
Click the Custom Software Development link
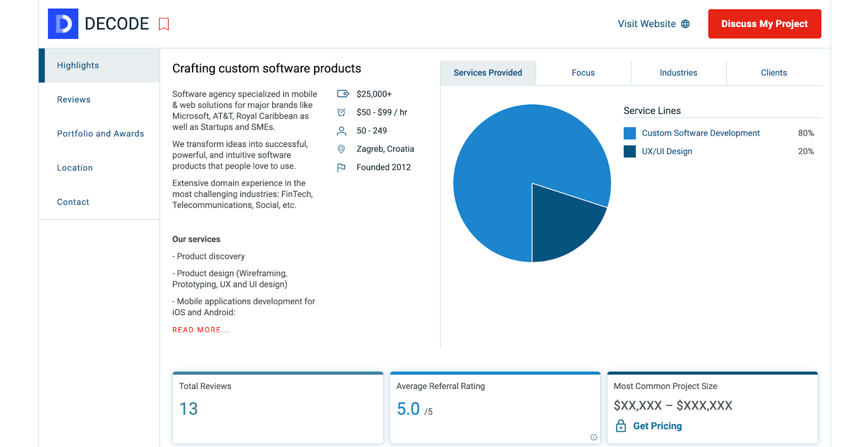coord(700,133)
